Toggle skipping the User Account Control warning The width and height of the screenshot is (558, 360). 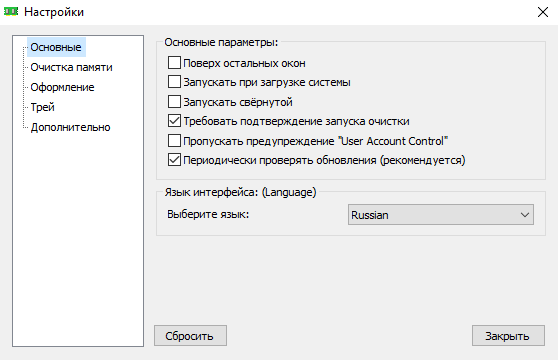pos(174,141)
